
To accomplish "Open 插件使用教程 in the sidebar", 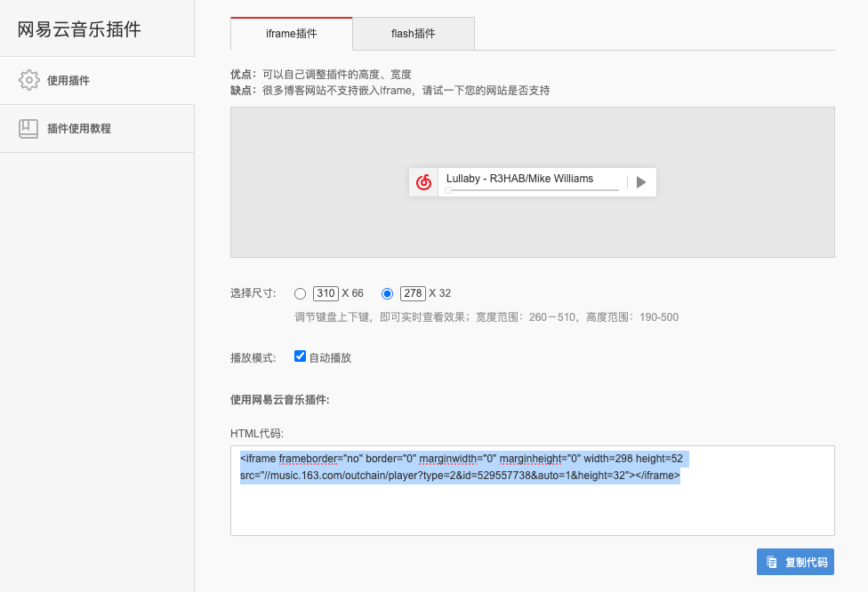I will [97, 128].
